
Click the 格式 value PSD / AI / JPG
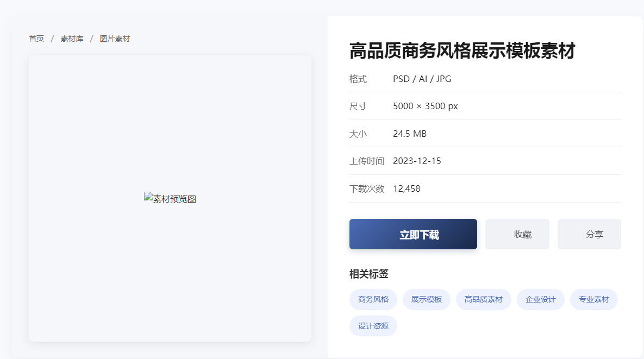point(422,79)
